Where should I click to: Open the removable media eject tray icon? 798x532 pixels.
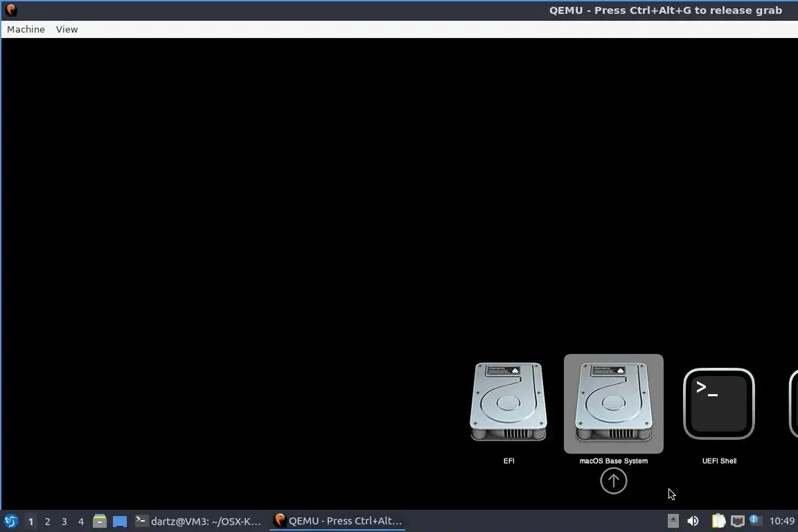(x=673, y=521)
